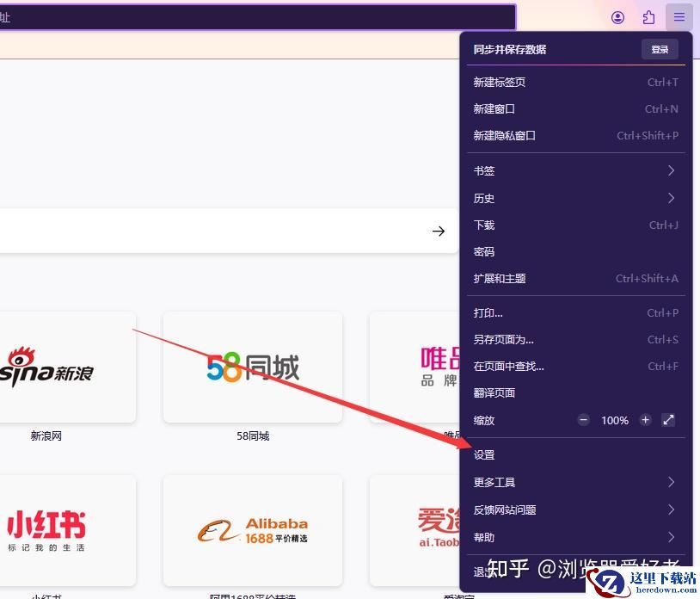Click the 58同城 label under the tile

pyautogui.click(x=253, y=436)
